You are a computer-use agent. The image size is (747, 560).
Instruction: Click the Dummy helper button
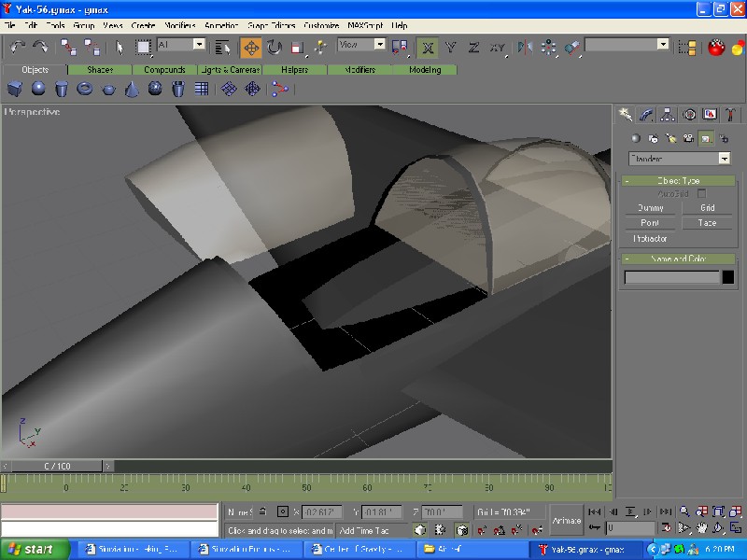tap(650, 208)
